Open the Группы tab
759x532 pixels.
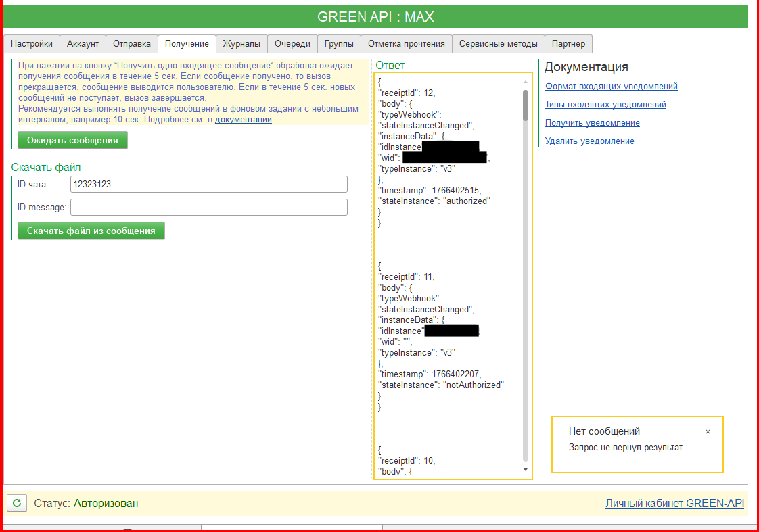(339, 44)
